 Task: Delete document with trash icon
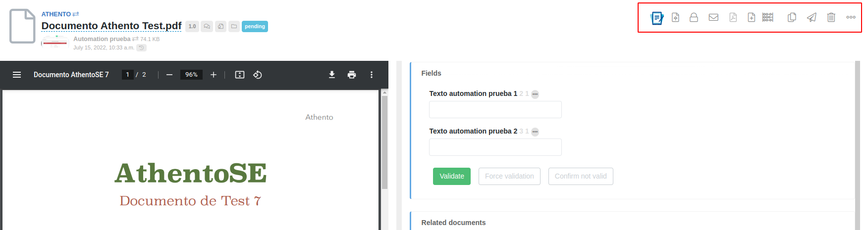point(831,18)
